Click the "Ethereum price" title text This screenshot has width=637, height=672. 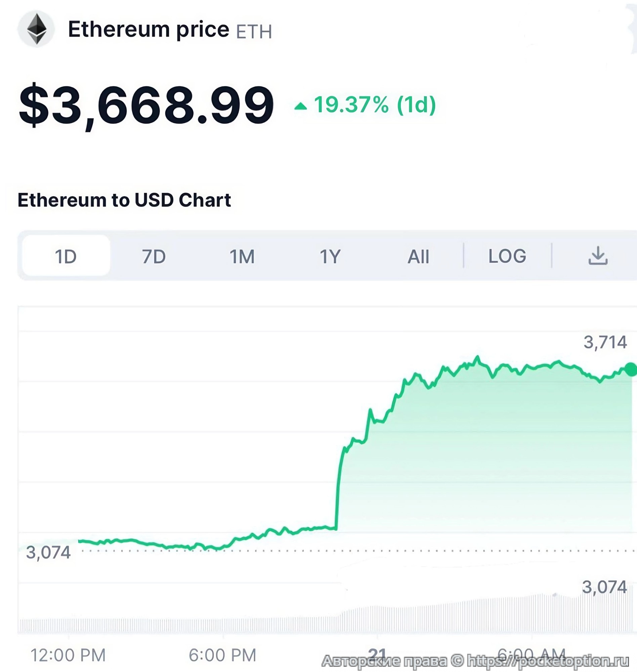149,29
